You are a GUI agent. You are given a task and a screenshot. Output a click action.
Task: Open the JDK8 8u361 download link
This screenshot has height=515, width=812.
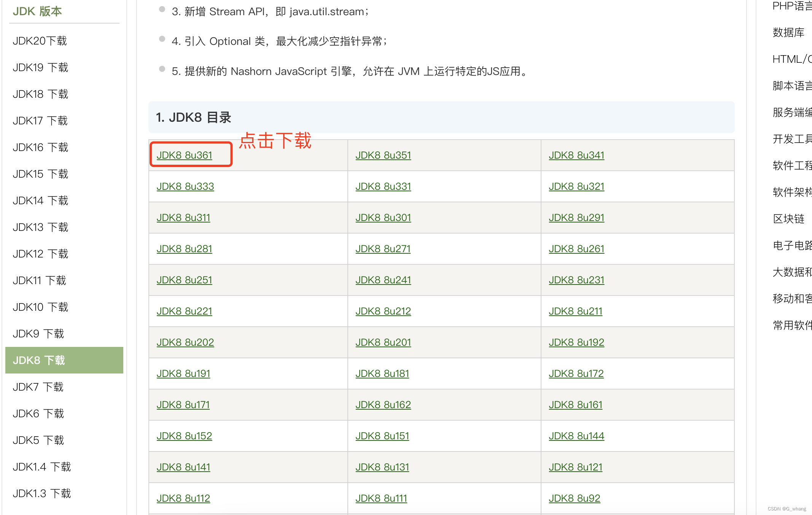(x=185, y=155)
